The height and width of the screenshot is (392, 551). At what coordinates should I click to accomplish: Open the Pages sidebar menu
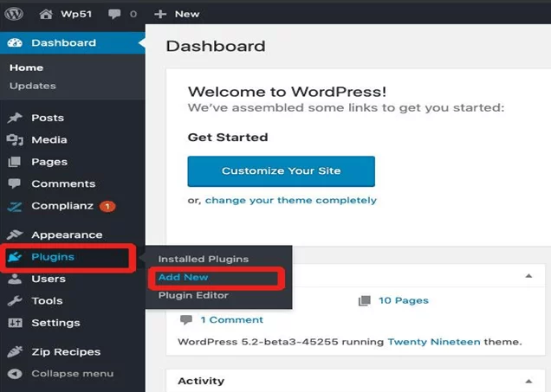coord(49,162)
